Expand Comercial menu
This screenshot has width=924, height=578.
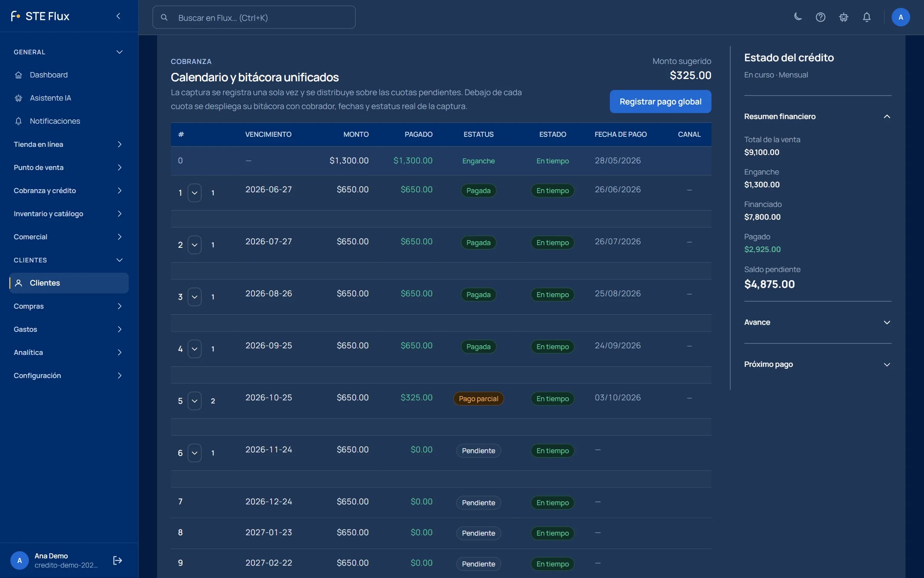pyautogui.click(x=69, y=237)
